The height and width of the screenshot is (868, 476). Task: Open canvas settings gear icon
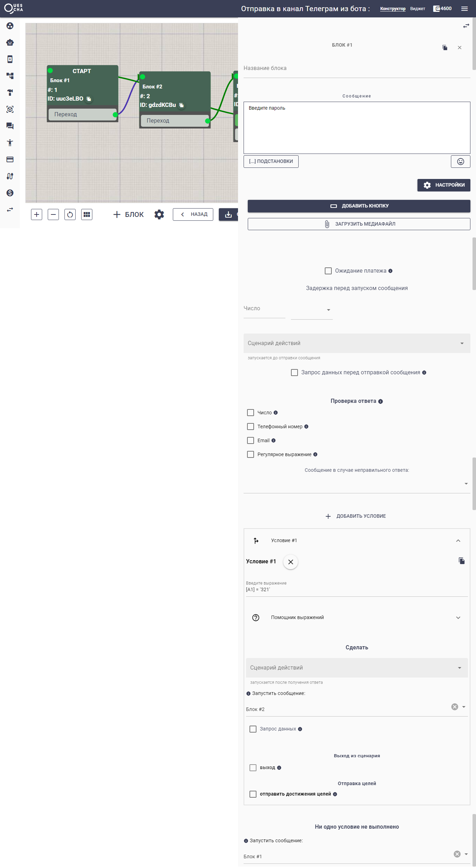pos(159,214)
